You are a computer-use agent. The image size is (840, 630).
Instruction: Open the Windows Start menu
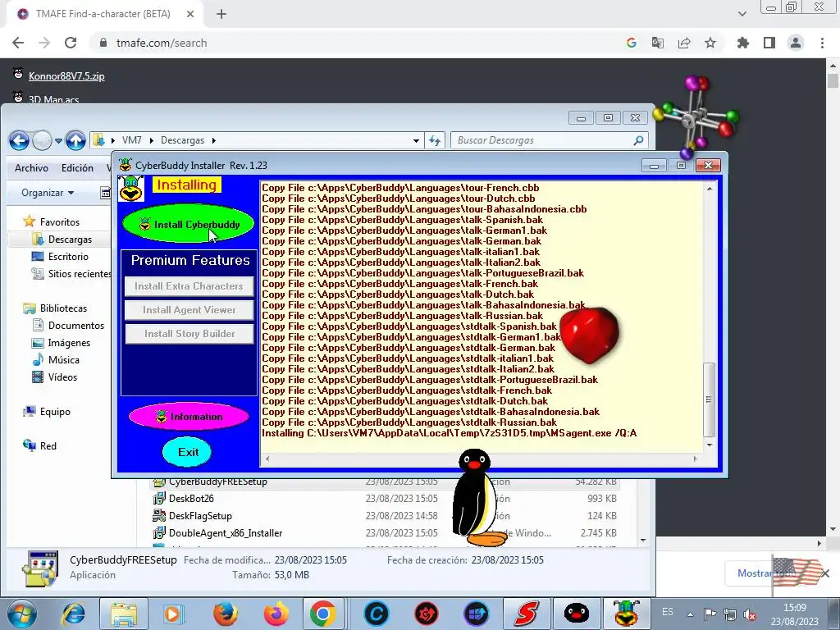(x=21, y=614)
